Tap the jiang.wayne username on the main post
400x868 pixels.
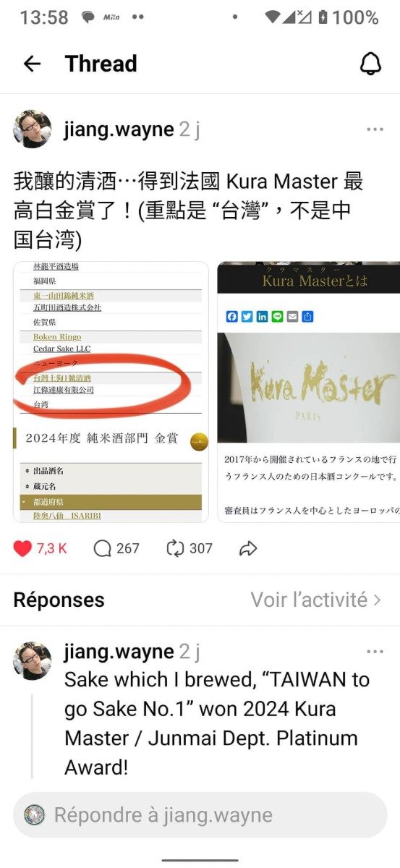[x=119, y=129]
